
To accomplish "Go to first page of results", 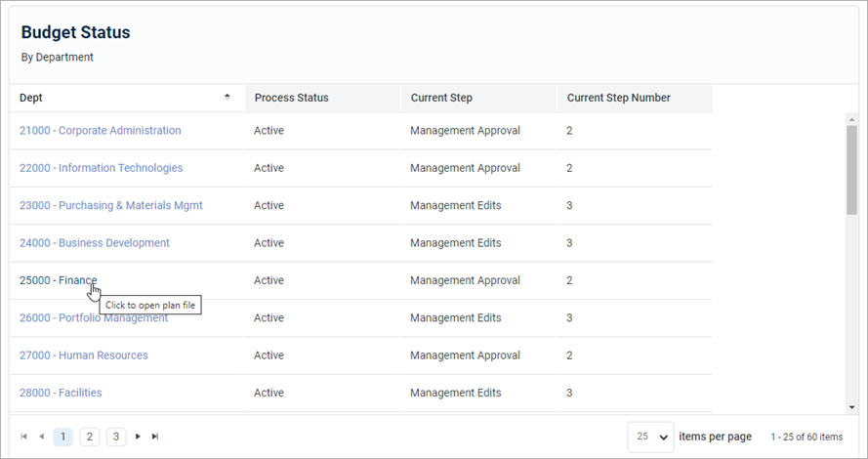I will [24, 437].
